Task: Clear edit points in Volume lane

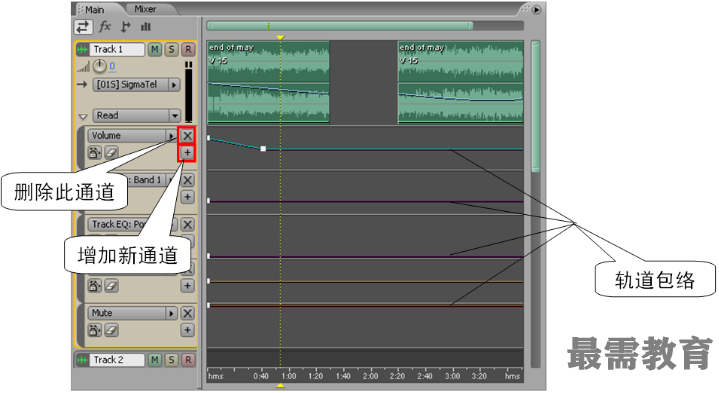Action: point(111,152)
